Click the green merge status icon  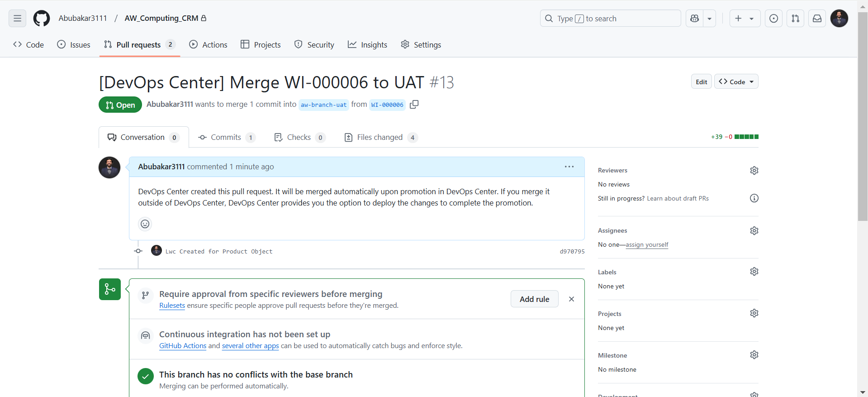click(x=110, y=289)
